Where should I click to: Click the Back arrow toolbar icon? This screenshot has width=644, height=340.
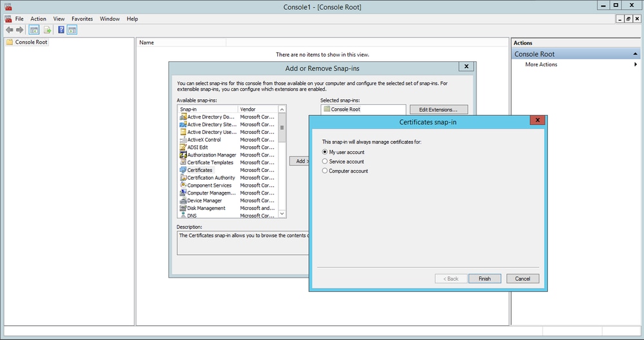tap(9, 30)
